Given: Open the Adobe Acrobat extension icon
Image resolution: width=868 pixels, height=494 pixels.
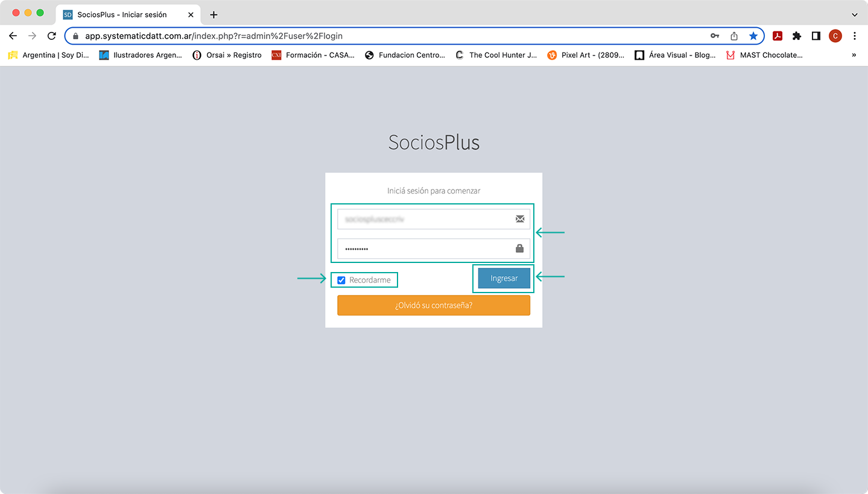Looking at the screenshot, I should [x=778, y=36].
